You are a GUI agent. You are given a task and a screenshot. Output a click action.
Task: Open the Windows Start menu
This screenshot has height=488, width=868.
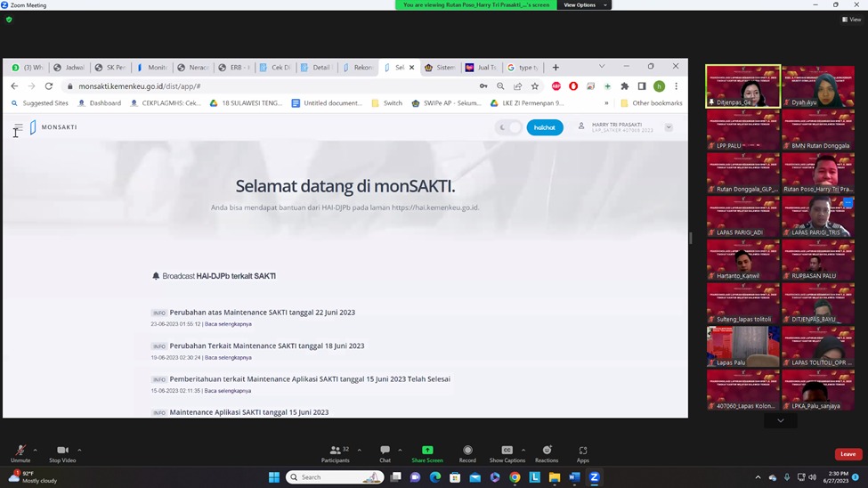click(274, 477)
